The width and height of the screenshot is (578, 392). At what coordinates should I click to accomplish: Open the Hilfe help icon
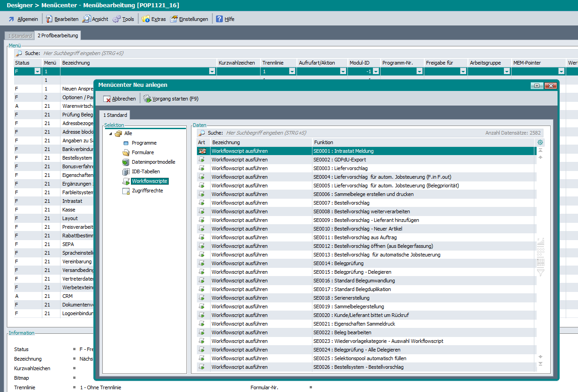click(x=220, y=19)
